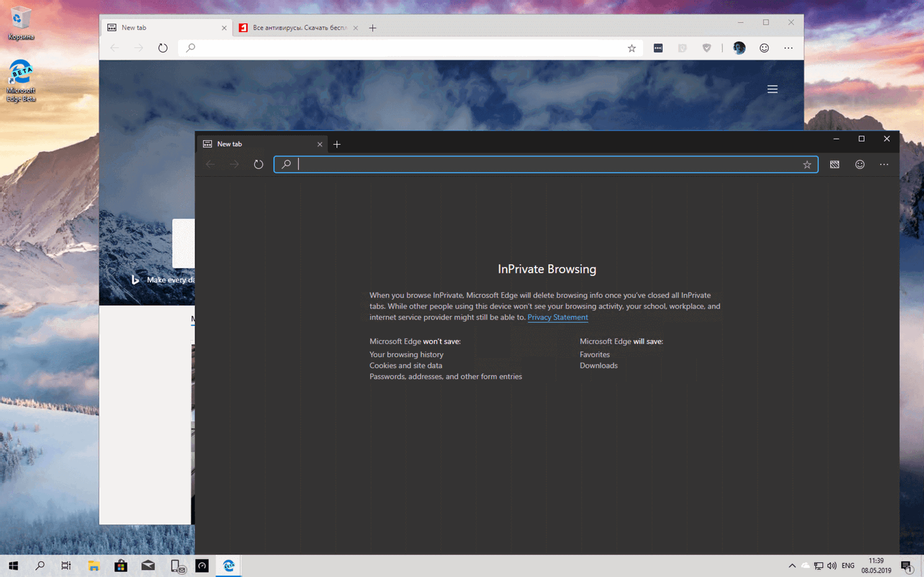Viewport: 924px width, 577px height.
Task: Open the dark password-dots extension icon
Action: [658, 48]
